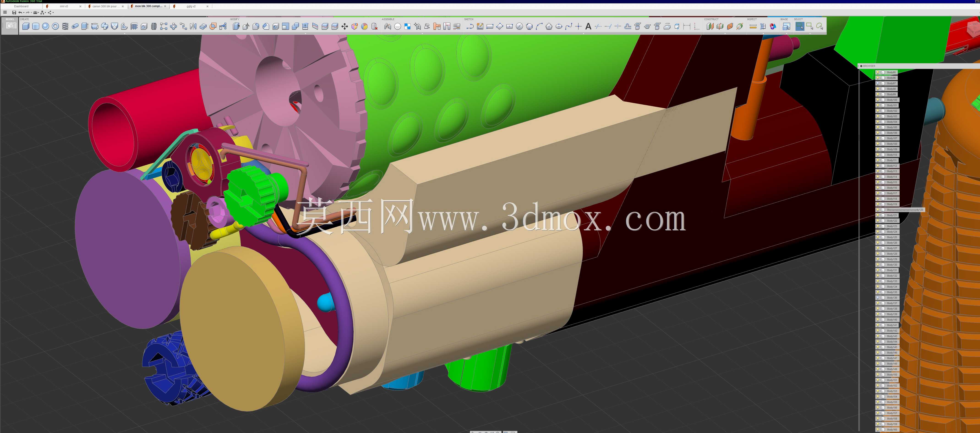Activate the Freeform Selection tool
980x433 pixels.
pyautogui.click(x=819, y=26)
